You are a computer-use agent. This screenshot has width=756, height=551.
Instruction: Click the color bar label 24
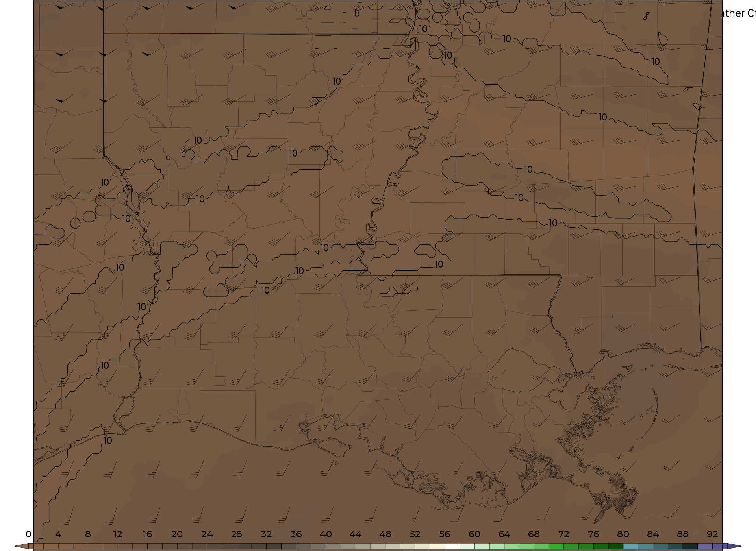coord(207,534)
